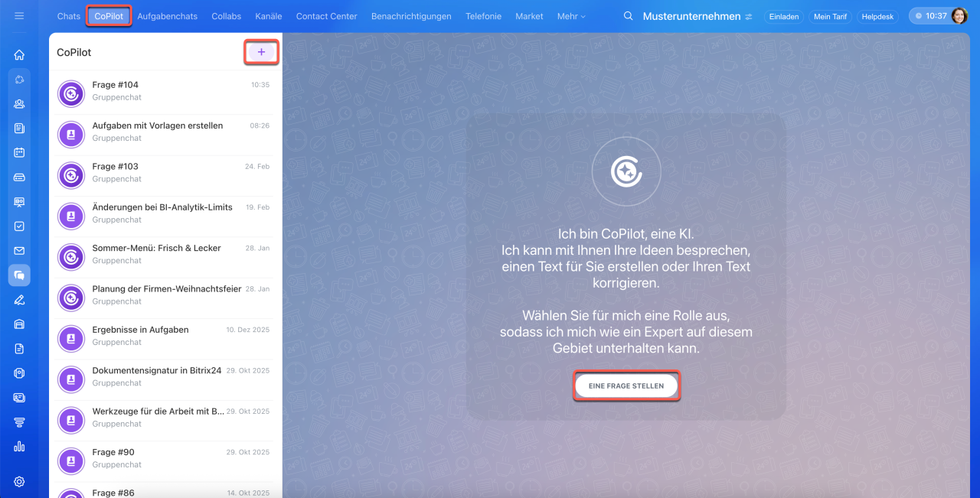Open the hamburger menu in the sidebar
The image size is (980, 498).
point(19,16)
